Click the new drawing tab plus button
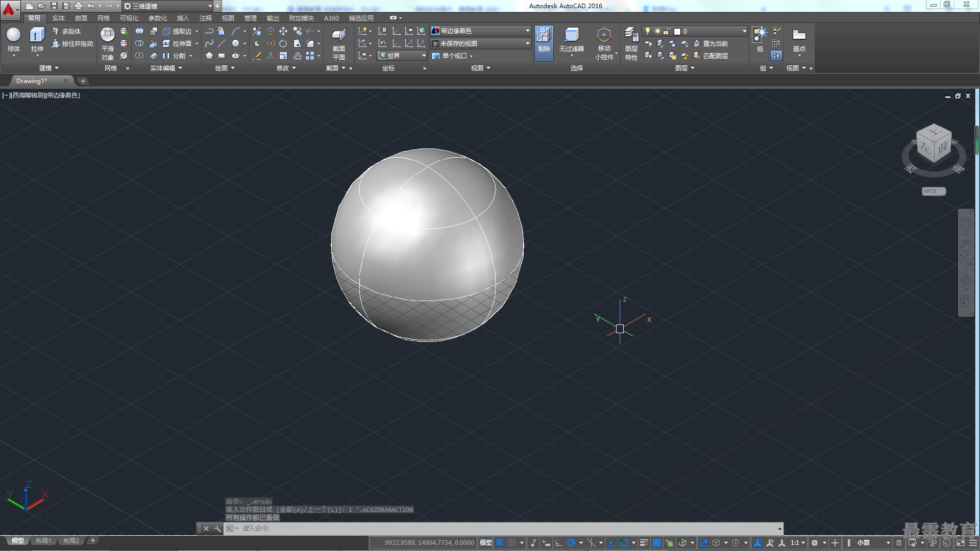This screenshot has height=551, width=980. tap(83, 81)
